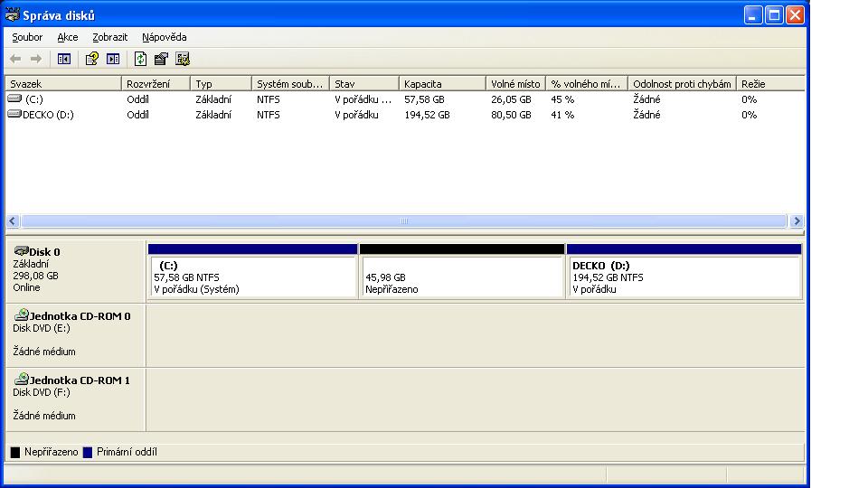Open the Nápověda menu
This screenshot has width=868, height=488.
pos(164,37)
